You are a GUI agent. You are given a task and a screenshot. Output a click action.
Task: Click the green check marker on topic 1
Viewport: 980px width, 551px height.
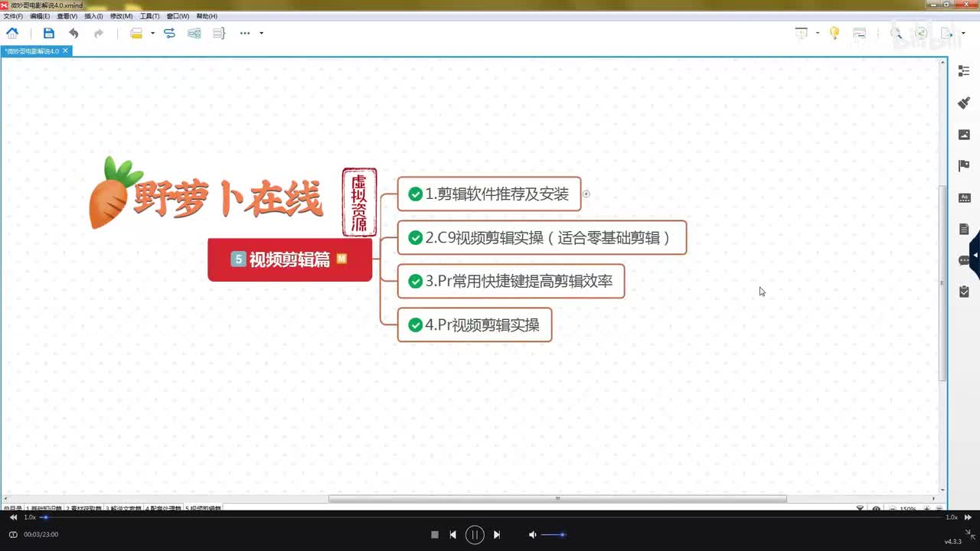[x=415, y=194]
